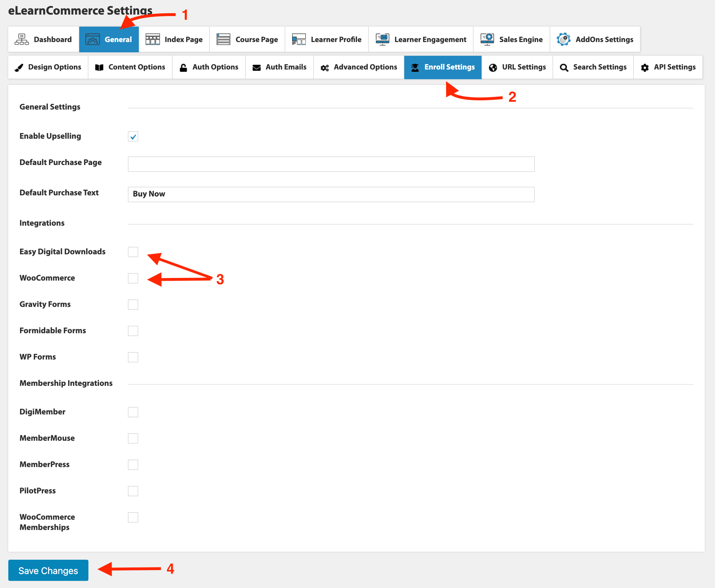Open API Settings sub-tab
This screenshot has height=588, width=715.
(668, 67)
